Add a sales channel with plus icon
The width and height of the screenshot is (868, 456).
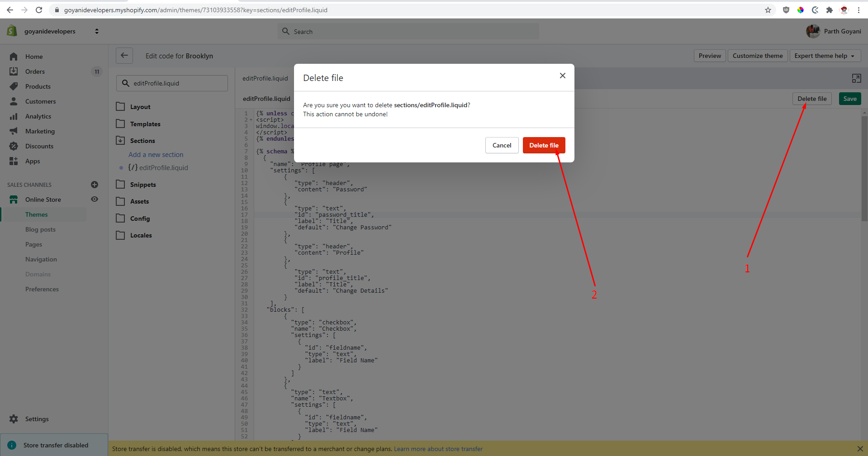(x=95, y=185)
